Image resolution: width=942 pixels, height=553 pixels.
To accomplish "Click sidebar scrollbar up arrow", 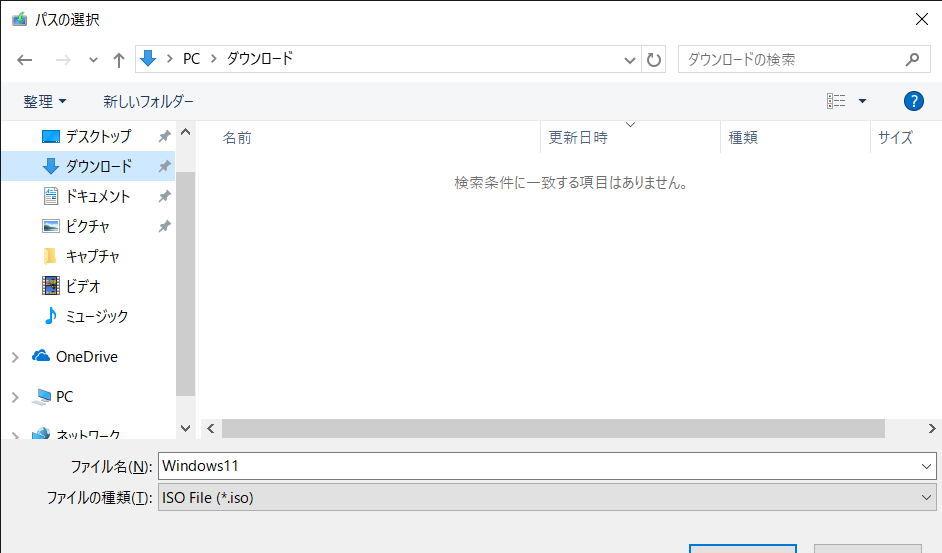I will pyautogui.click(x=186, y=132).
